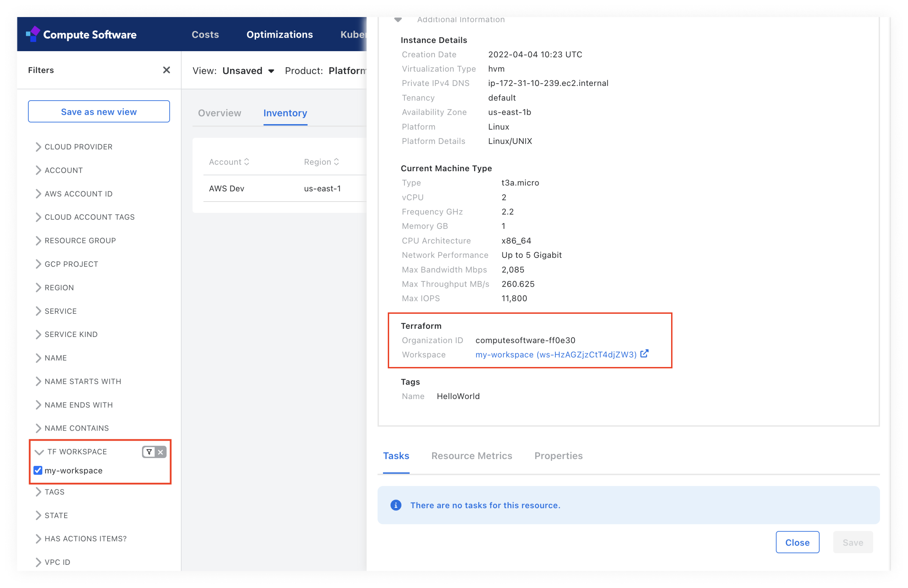Click the HelloWorld tag value
The width and height of the screenshot is (908, 588).
(x=458, y=396)
